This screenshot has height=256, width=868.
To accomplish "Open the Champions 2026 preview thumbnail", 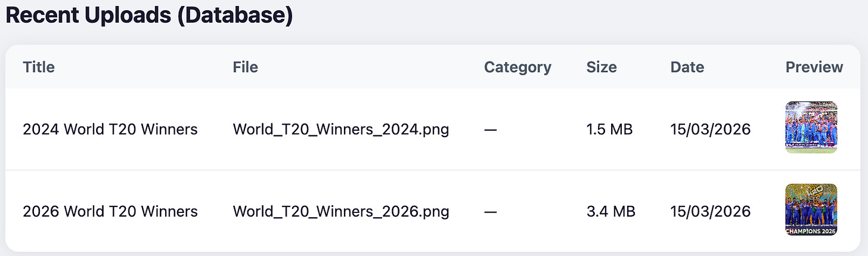I will (811, 209).
